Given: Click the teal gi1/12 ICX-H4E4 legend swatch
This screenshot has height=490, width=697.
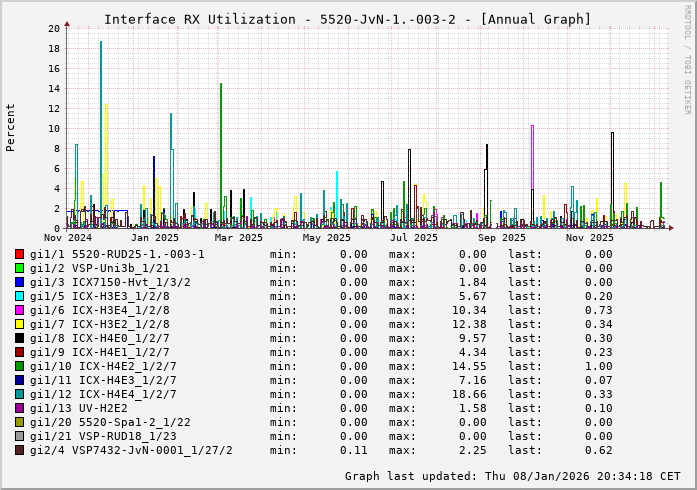Looking at the screenshot, I should (20, 394).
